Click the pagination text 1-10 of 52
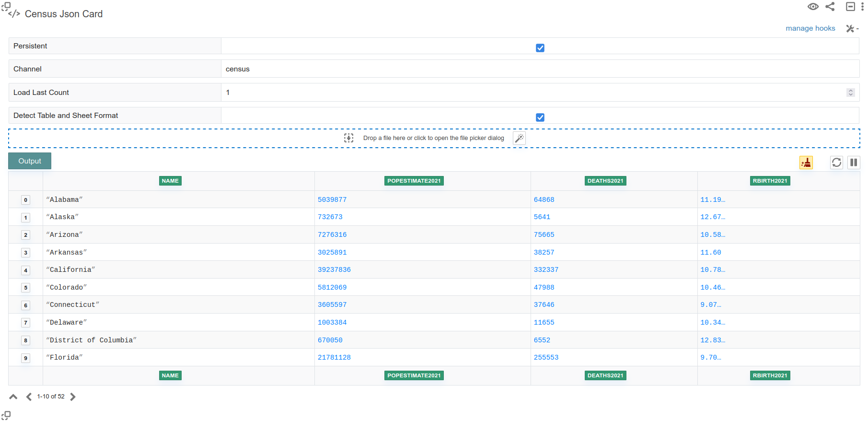 click(51, 397)
